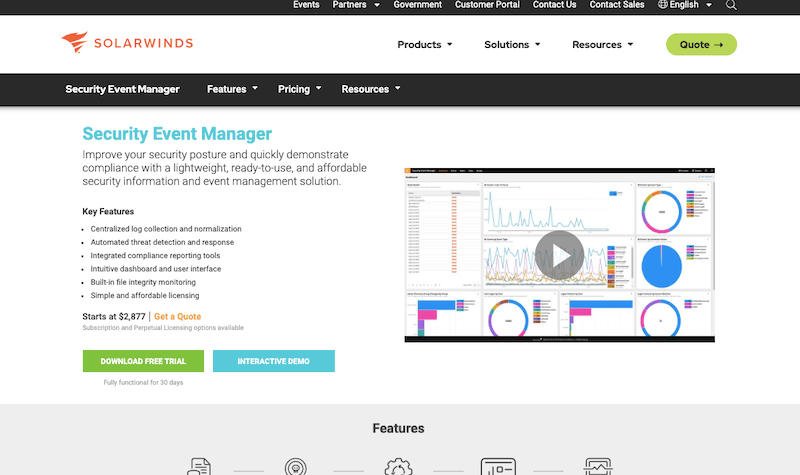Screen dimensions: 800x475
Task: Click the gear cloud feature icon
Action: (x=398, y=466)
